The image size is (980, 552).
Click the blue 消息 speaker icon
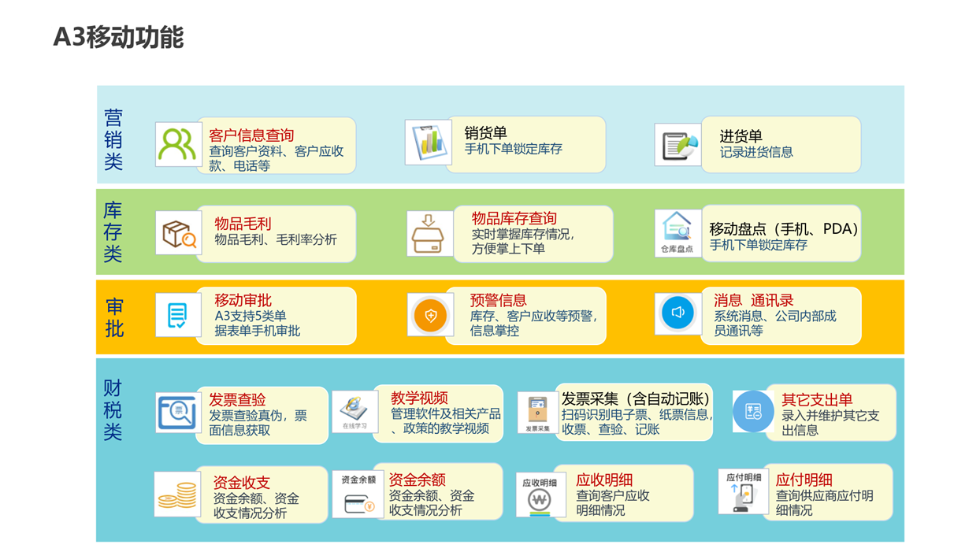pos(677,313)
